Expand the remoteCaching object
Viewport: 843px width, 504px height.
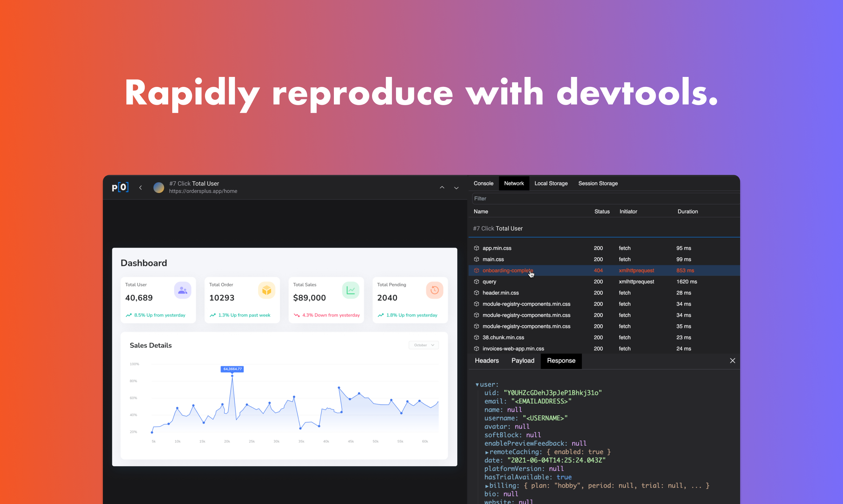coord(487,452)
